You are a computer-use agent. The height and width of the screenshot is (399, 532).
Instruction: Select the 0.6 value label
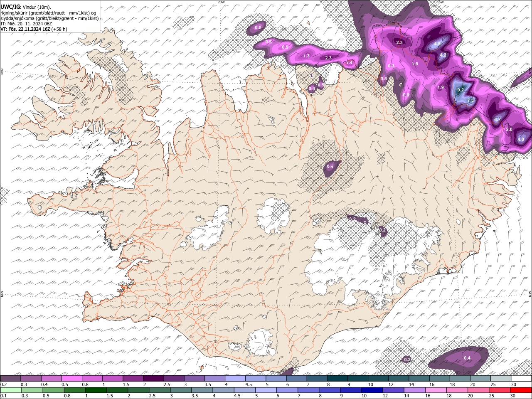[x=268, y=42]
